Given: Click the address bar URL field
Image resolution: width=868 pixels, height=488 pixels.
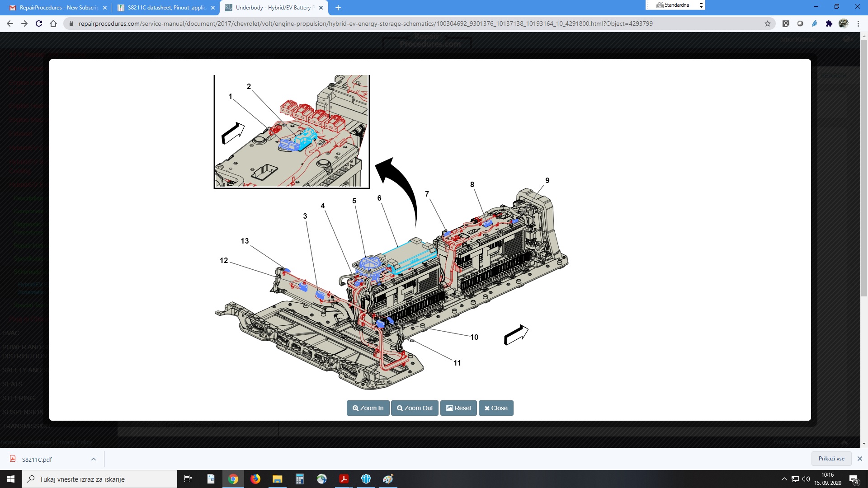Looking at the screenshot, I should pyautogui.click(x=365, y=23).
